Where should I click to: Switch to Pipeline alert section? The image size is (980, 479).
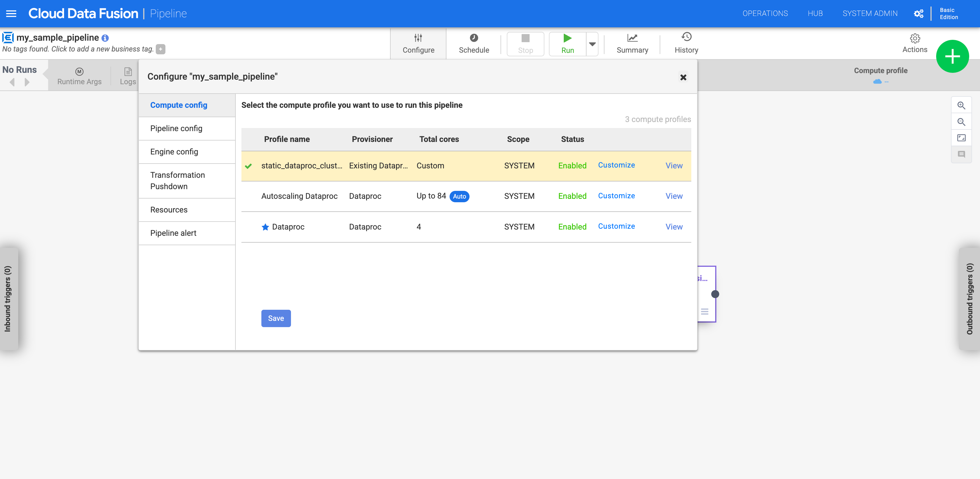click(x=173, y=232)
